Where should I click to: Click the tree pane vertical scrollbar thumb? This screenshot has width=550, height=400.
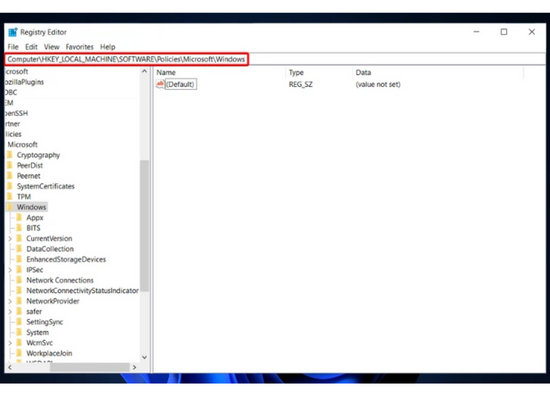(x=144, y=226)
